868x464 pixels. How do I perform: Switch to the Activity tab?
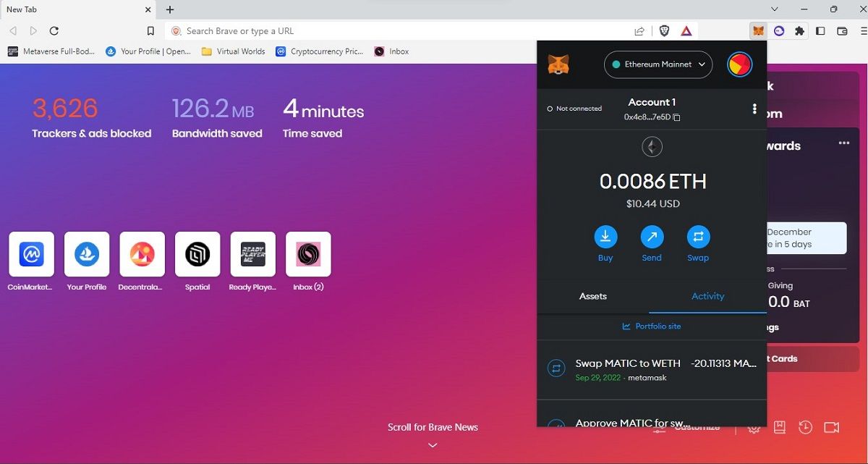708,296
